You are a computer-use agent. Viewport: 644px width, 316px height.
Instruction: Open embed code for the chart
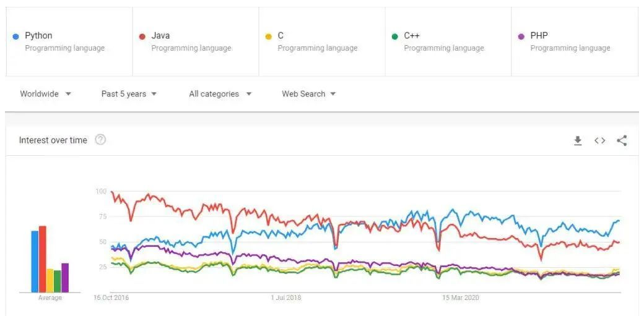tap(599, 141)
